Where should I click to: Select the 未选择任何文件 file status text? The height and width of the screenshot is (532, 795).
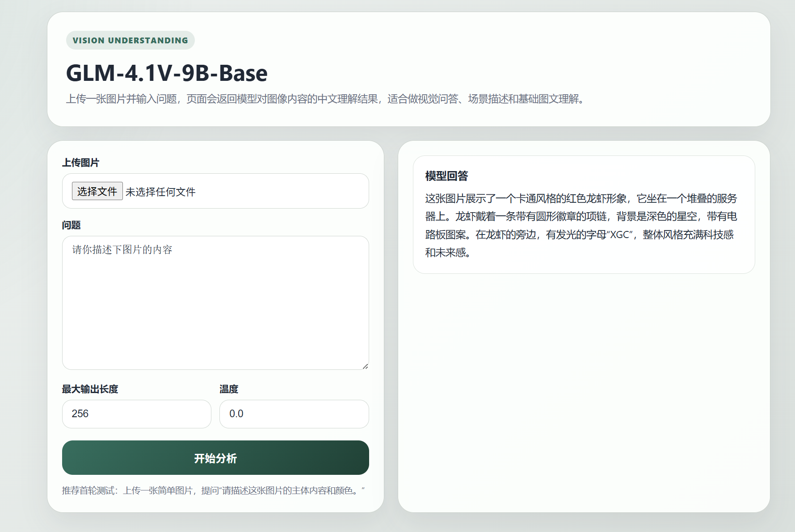pyautogui.click(x=161, y=191)
